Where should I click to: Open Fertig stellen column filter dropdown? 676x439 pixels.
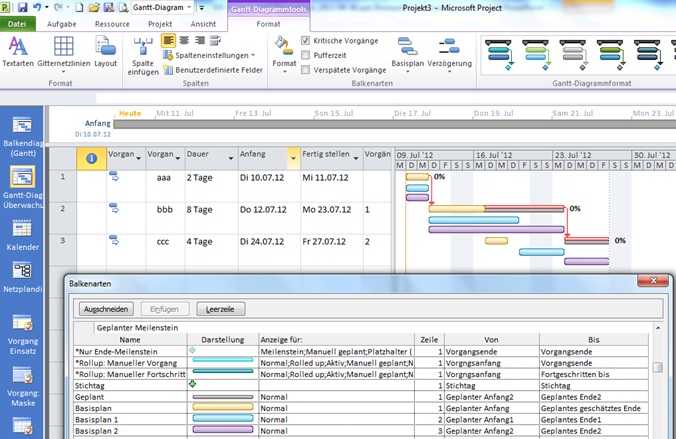click(356, 158)
